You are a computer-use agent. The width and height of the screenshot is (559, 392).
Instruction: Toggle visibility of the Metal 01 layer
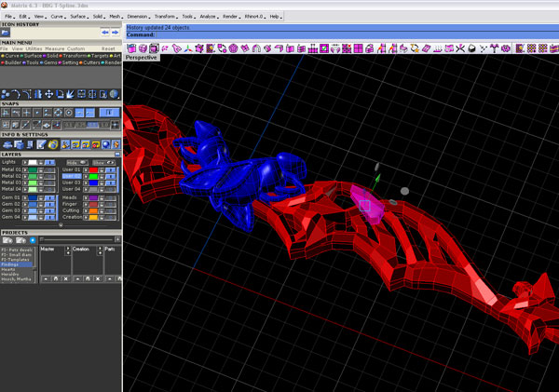(50, 170)
